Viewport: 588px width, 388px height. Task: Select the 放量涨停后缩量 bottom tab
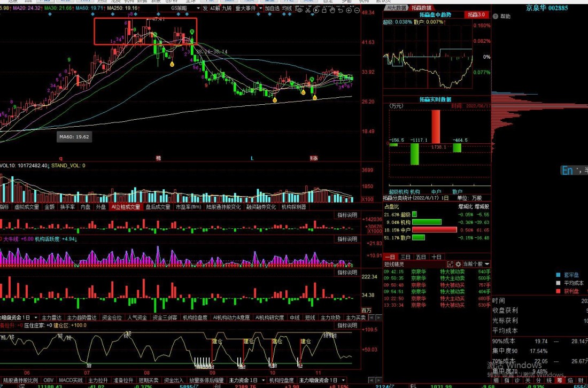point(206,380)
